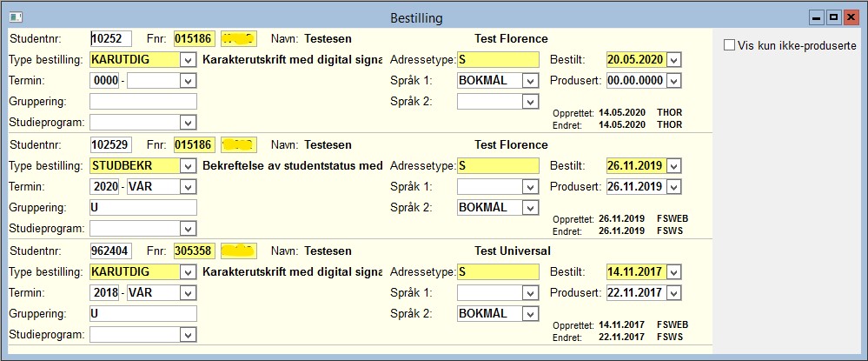
Task: Click Fnr field 015186 in first order
Action: point(195,39)
